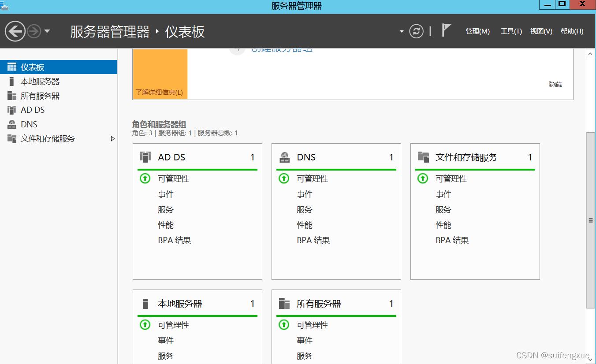Screen dimensions: 596x364
Task: Click the 本地服务器 icon in the sidebar
Action: click(x=11, y=81)
